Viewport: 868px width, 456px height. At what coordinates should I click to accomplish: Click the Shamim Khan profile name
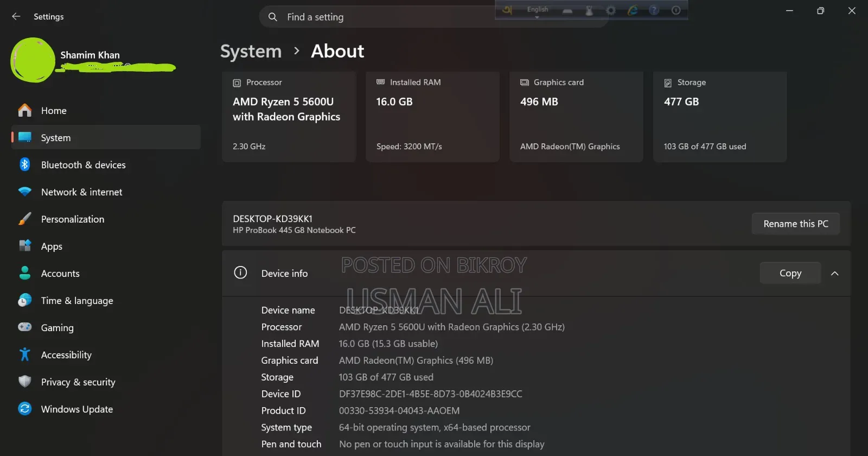point(90,55)
